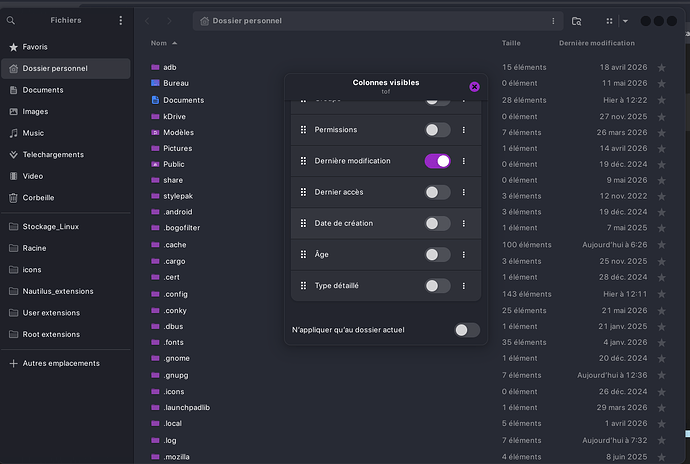Image resolution: width=690 pixels, height=464 pixels.
Task: Open view options dropdown arrow
Action: pyautogui.click(x=625, y=21)
